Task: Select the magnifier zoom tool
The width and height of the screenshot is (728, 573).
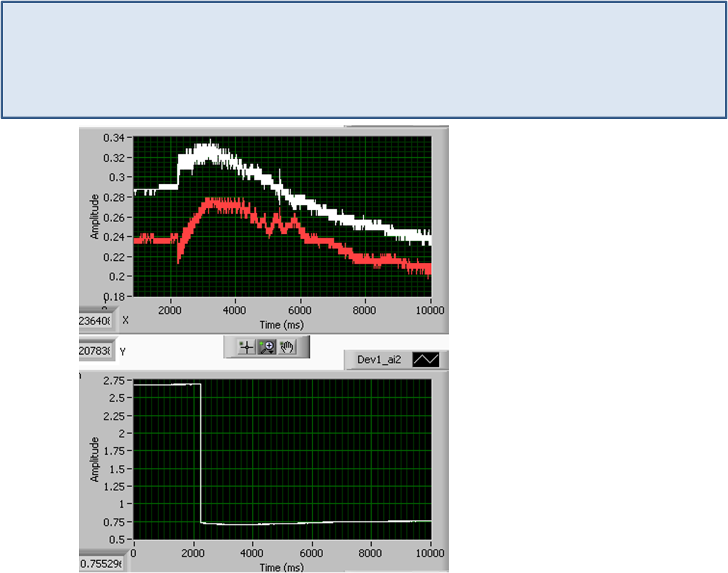Action: coord(266,347)
